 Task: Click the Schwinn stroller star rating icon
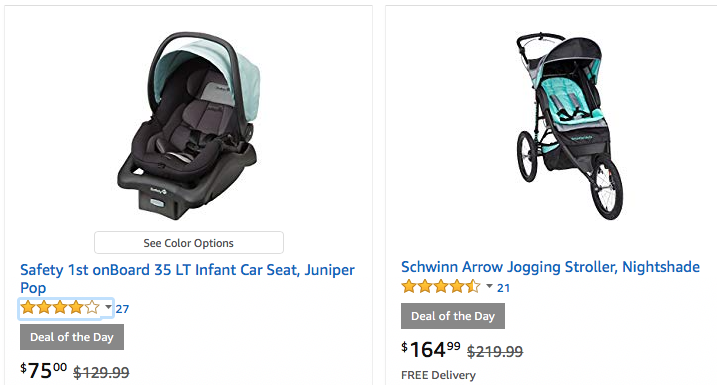pos(441,287)
